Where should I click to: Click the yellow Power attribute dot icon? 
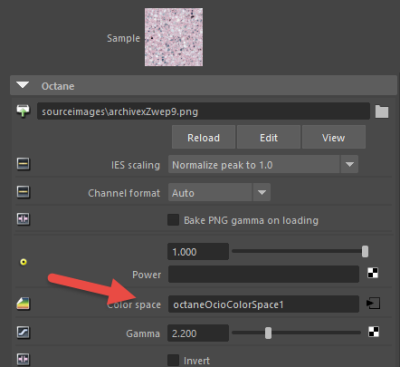tap(23, 262)
